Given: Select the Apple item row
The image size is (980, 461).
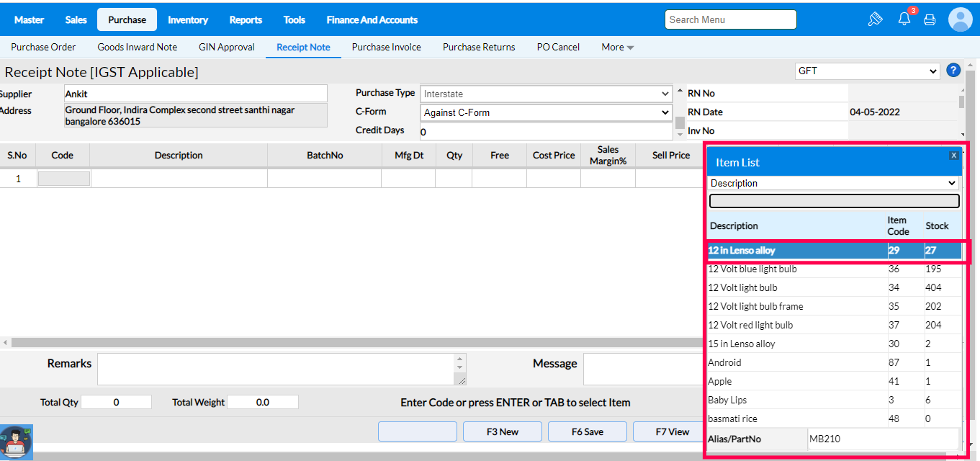Looking at the screenshot, I should [834, 381].
